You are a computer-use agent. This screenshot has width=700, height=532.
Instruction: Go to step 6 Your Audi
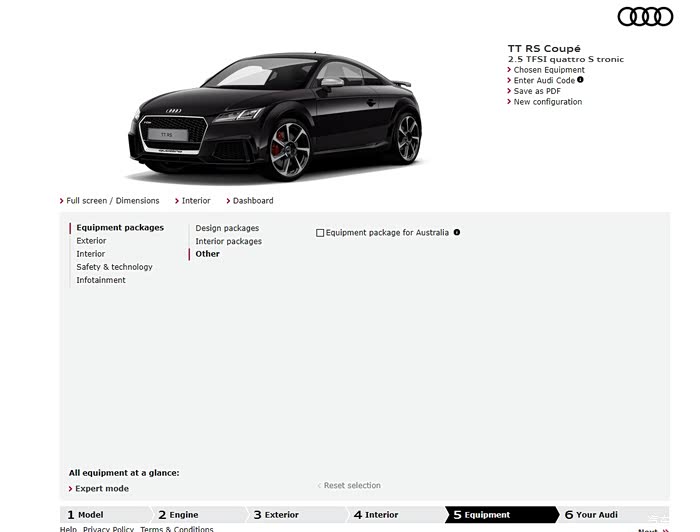point(613,515)
